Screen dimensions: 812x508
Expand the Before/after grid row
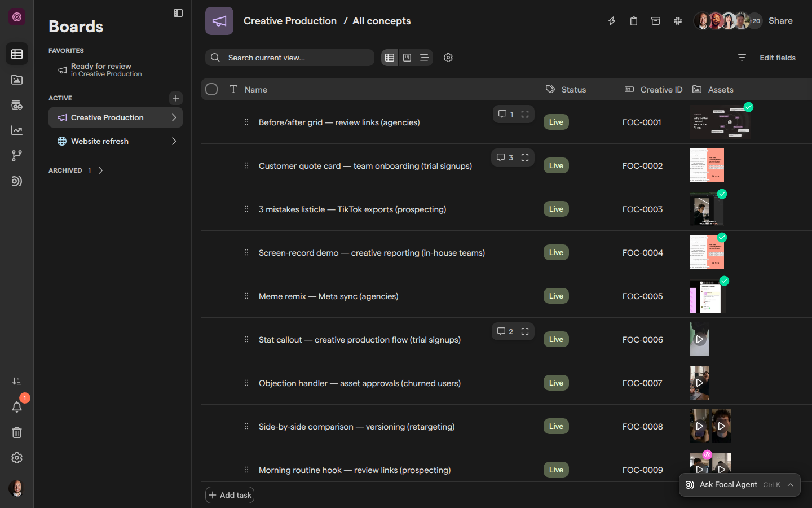click(525, 114)
